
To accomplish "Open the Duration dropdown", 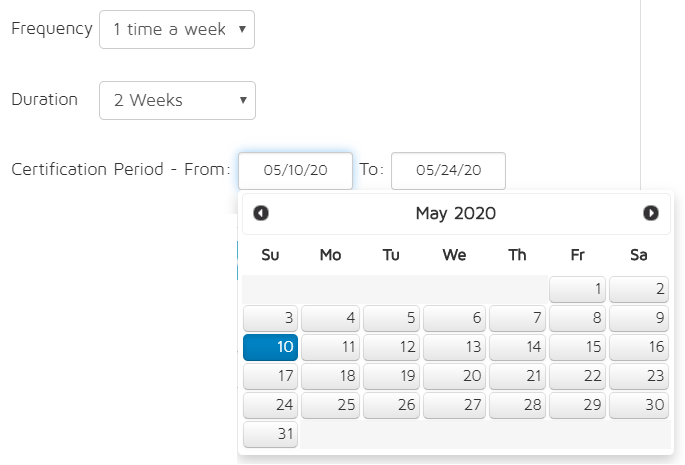I will 177,100.
